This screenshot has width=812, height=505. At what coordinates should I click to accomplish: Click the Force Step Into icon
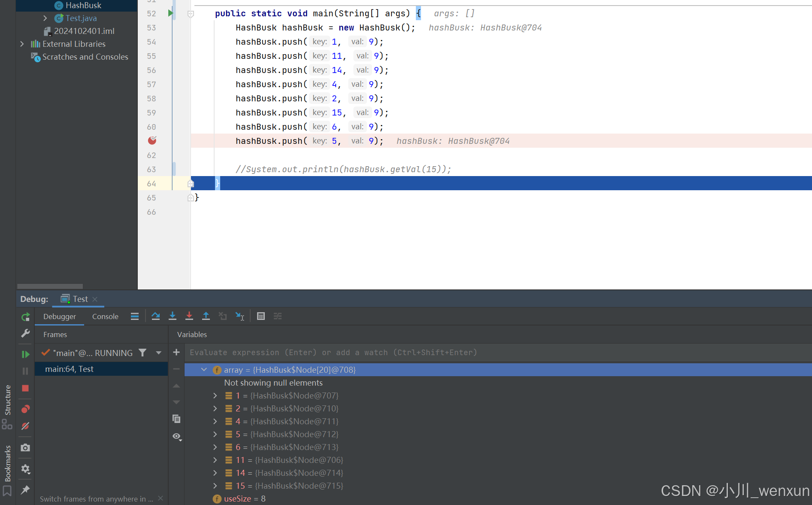click(x=189, y=316)
